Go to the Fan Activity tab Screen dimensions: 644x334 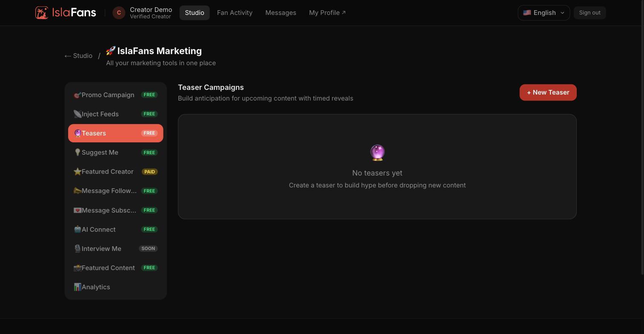(x=235, y=13)
